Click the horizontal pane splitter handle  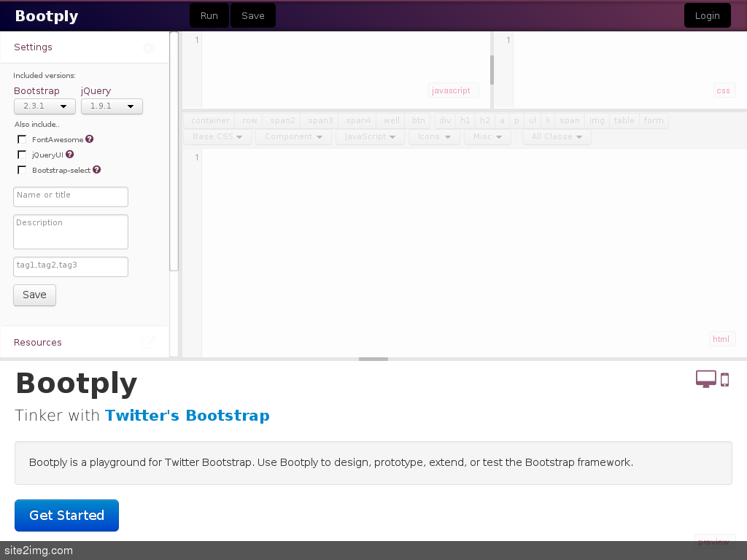(x=373, y=359)
